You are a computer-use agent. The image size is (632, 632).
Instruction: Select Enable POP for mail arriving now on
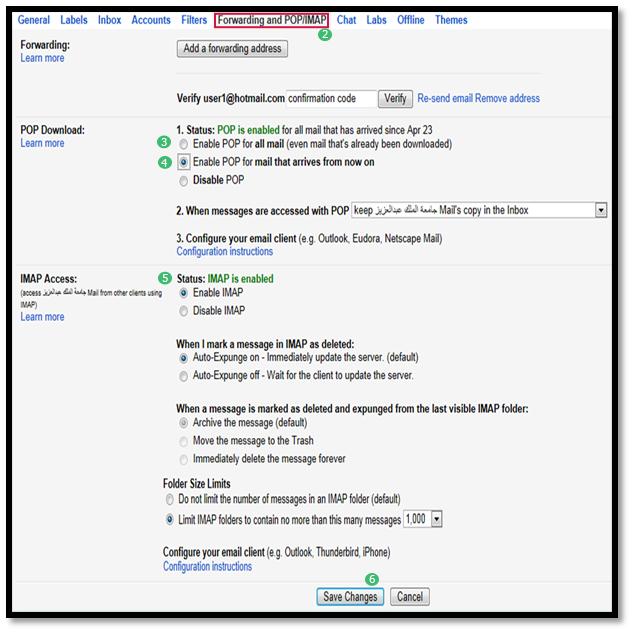[x=183, y=162]
